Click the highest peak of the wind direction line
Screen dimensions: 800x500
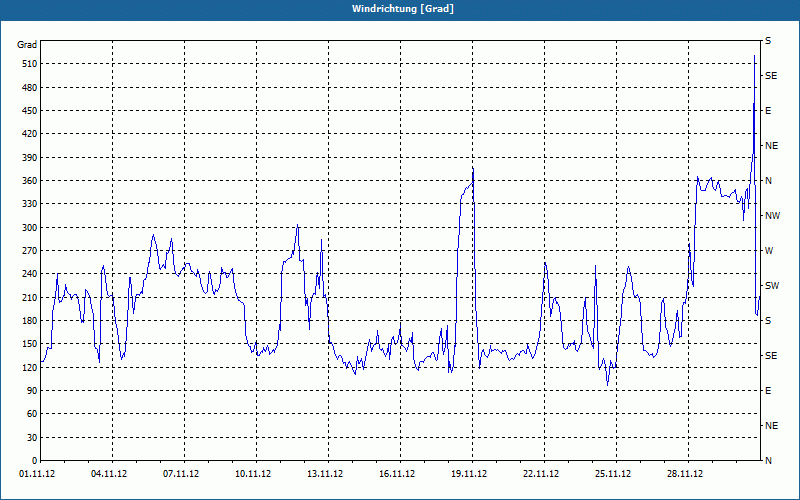[755, 55]
